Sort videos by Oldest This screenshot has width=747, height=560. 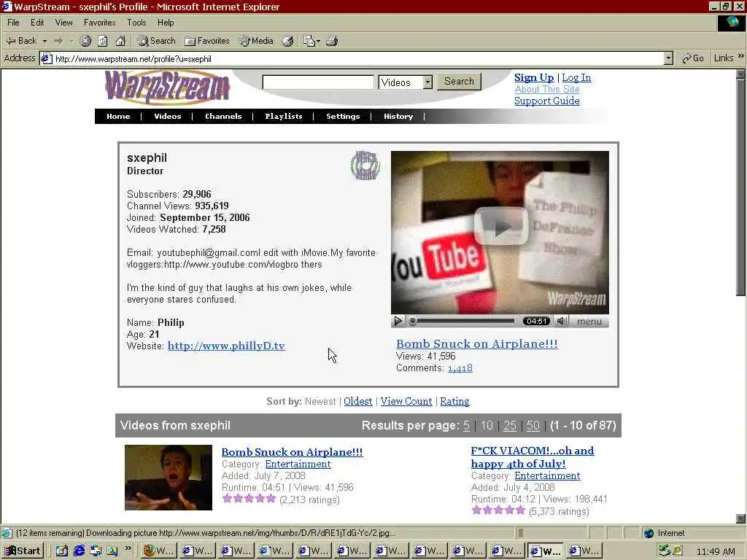[357, 402]
